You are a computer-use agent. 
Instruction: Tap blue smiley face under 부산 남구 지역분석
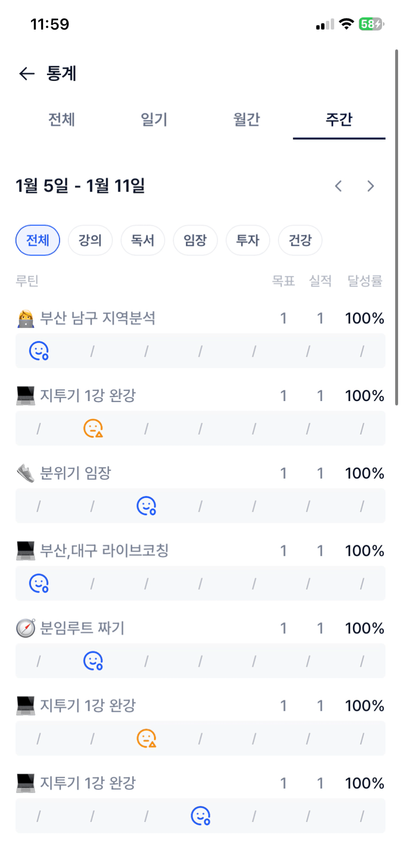click(39, 351)
